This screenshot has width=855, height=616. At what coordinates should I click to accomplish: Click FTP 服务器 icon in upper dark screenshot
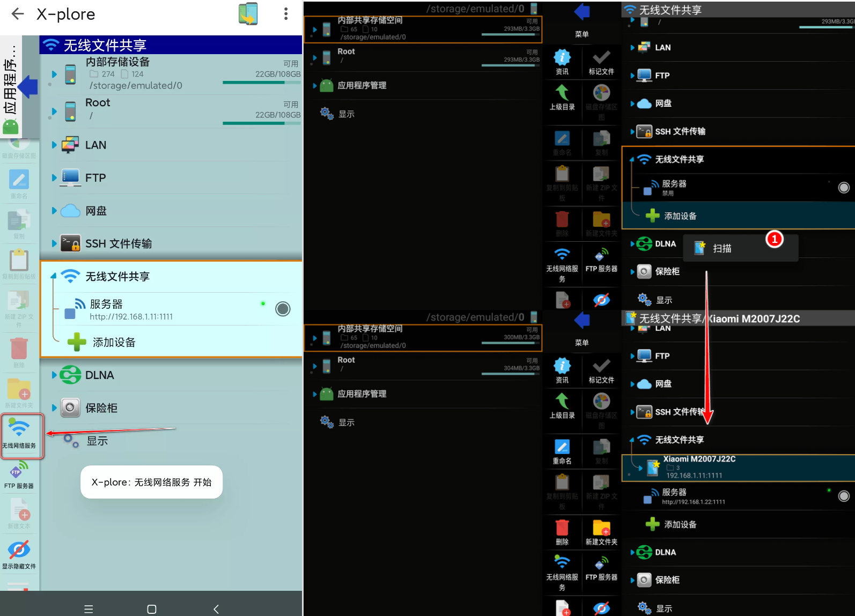click(x=601, y=254)
